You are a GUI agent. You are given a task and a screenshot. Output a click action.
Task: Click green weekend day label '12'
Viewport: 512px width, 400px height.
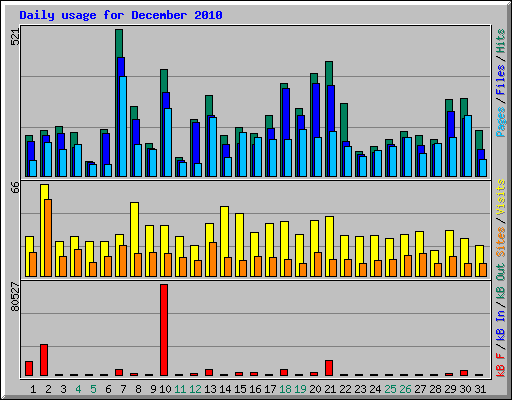point(195,389)
